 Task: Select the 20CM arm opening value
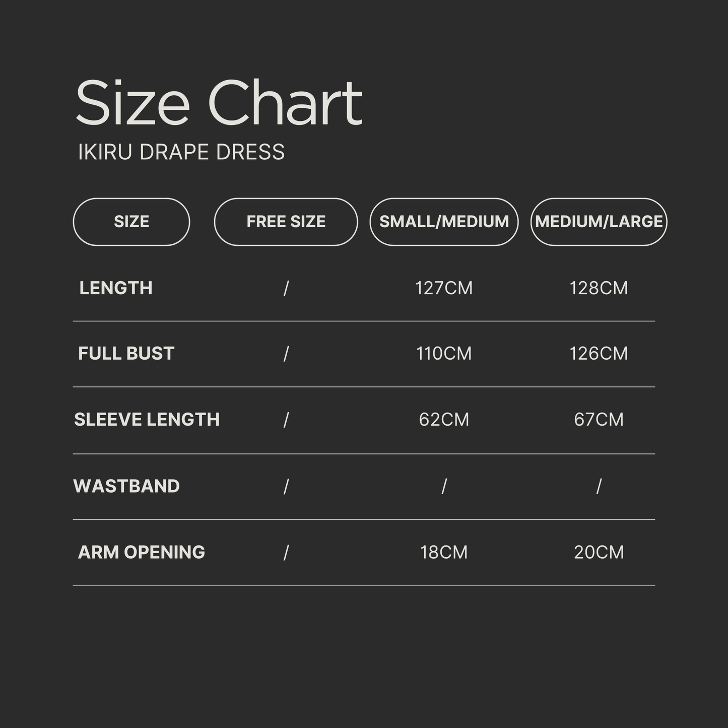[599, 552]
